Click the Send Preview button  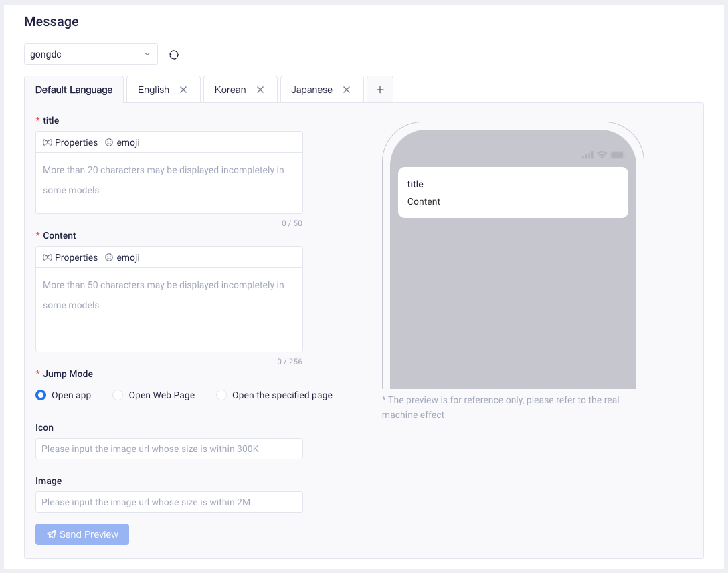tap(82, 534)
